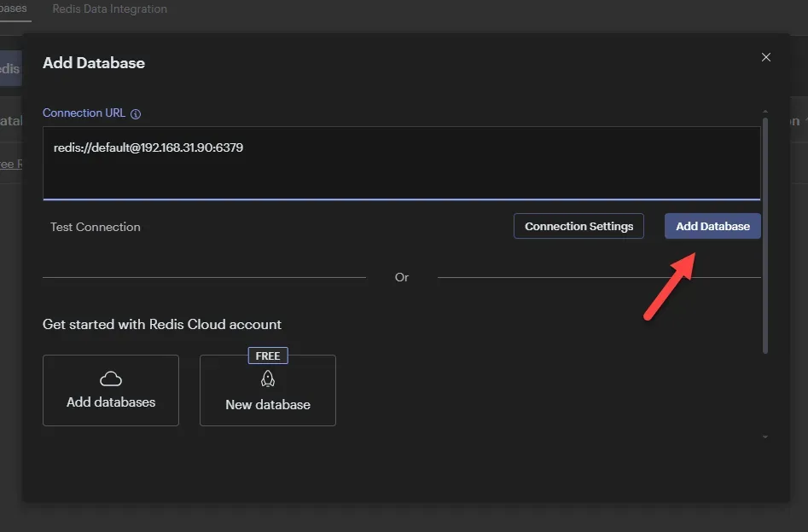Open Connection Settings
808x532 pixels.
click(578, 226)
